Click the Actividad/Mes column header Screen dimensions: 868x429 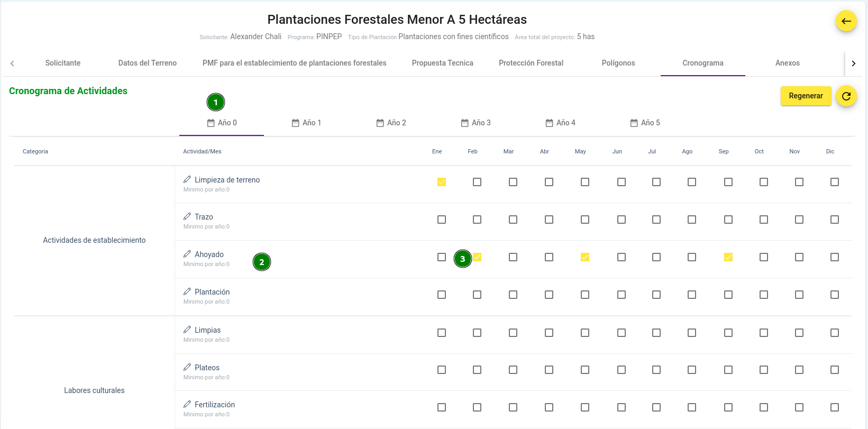point(202,151)
